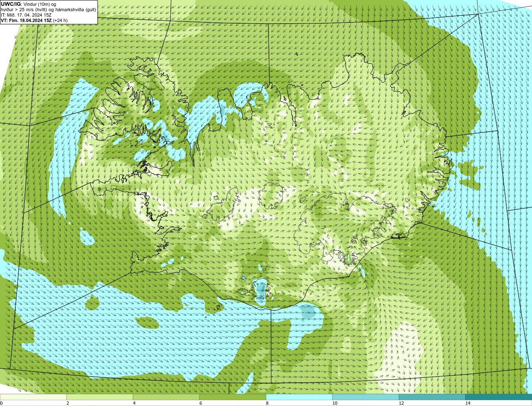Click the legend scale label "14"
This screenshot has width=532, height=406.
point(468,403)
